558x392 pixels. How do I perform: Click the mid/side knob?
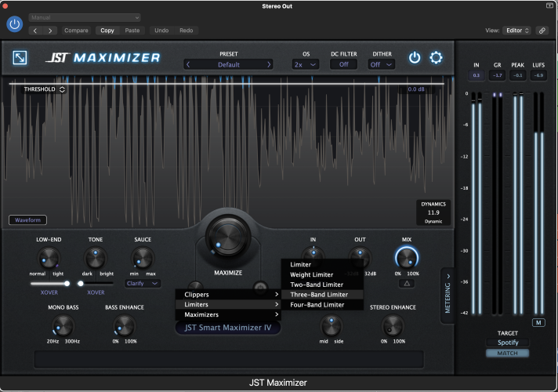tap(331, 326)
